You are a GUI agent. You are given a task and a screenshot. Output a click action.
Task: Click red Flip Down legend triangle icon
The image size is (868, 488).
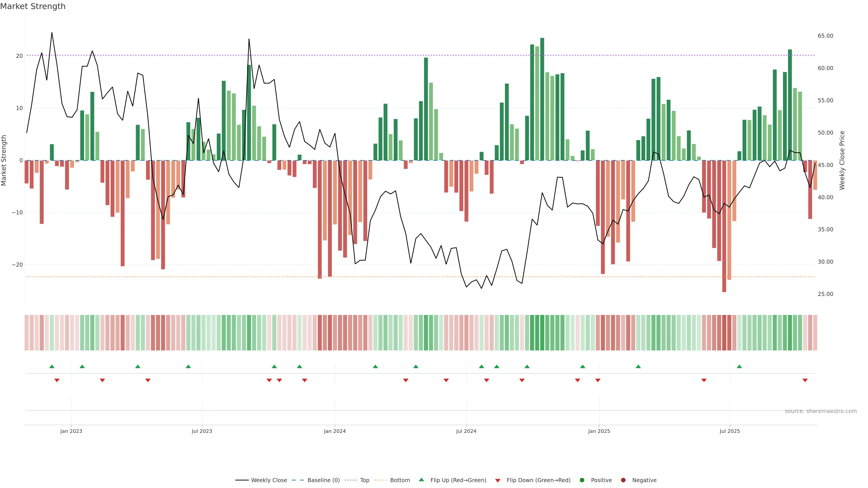click(x=498, y=480)
